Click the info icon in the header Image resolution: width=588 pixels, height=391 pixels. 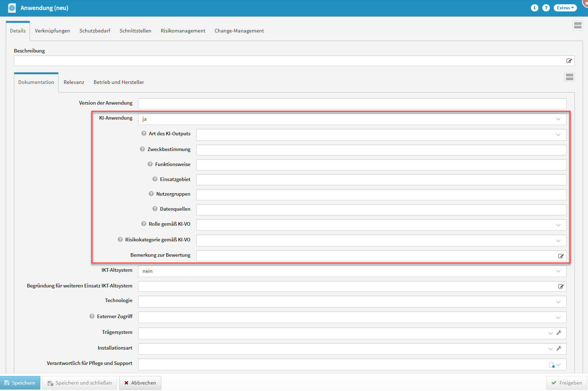(x=534, y=8)
